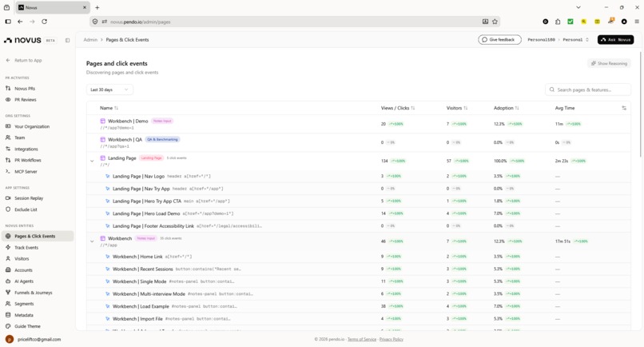Click Workbench | Recent Sessions row
The image size is (644, 347).
[359, 269]
